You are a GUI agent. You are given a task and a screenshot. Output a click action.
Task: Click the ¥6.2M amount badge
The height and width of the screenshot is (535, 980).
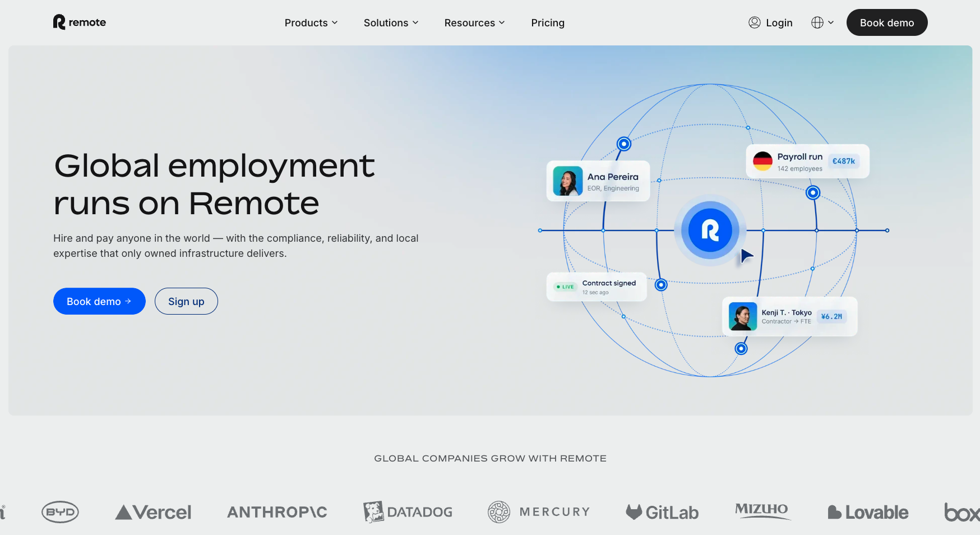[831, 316]
